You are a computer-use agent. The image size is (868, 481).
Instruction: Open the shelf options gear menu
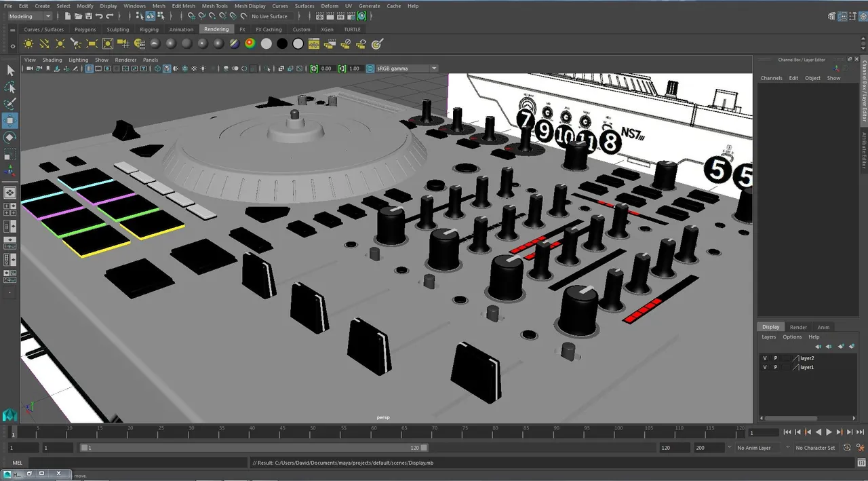pyautogui.click(x=13, y=46)
